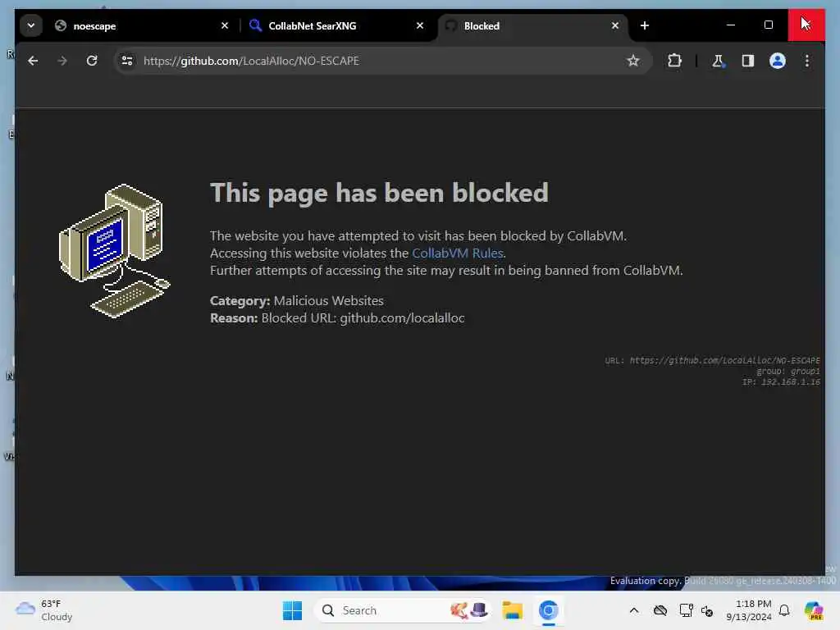Open a new browser tab

tap(645, 25)
